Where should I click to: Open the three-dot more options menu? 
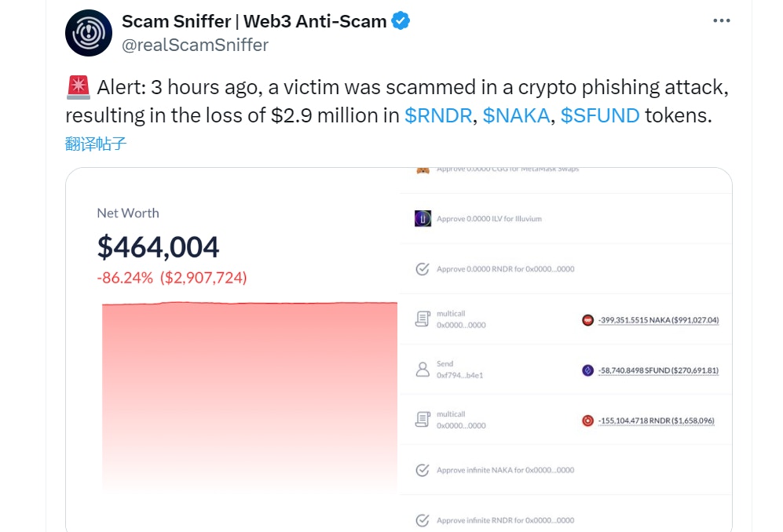721,20
